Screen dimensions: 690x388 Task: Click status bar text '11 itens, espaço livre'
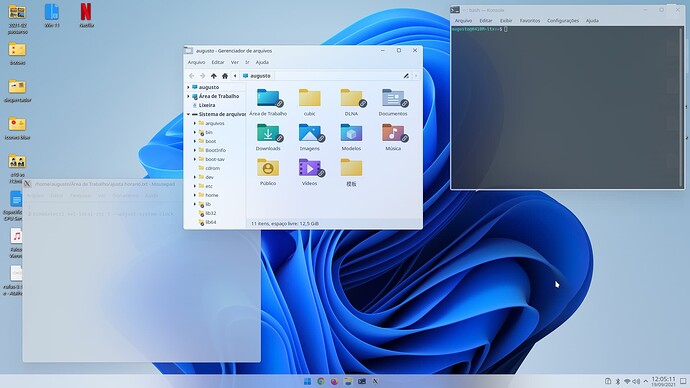click(x=285, y=223)
